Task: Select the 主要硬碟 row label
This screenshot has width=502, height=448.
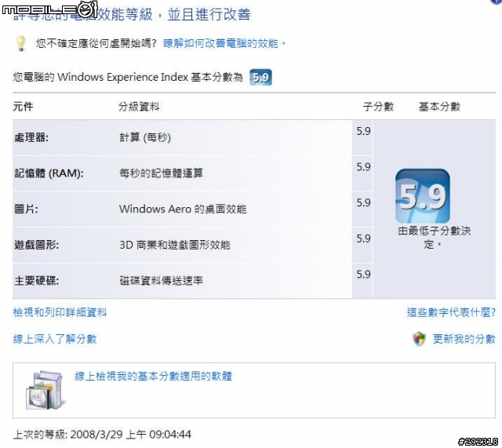Action: tap(37, 281)
